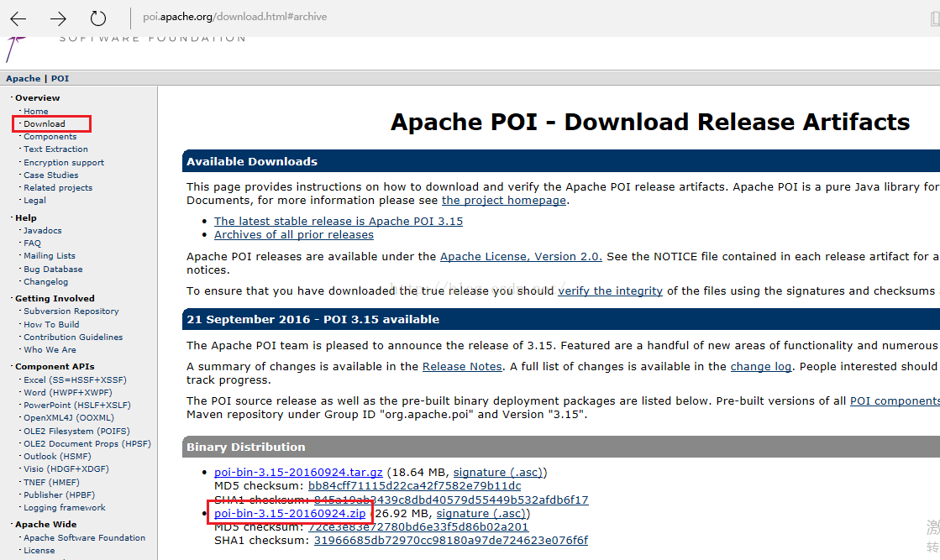
Task: Select Download in the sidebar
Action: [x=45, y=124]
